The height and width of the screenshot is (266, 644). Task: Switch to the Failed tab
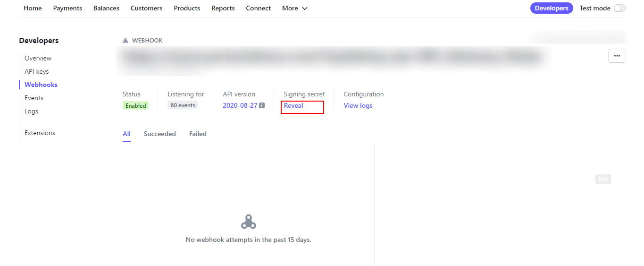pos(198,134)
